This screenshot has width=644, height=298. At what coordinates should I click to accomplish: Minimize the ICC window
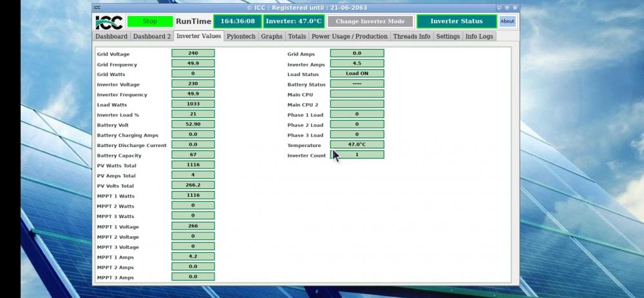tap(499, 8)
